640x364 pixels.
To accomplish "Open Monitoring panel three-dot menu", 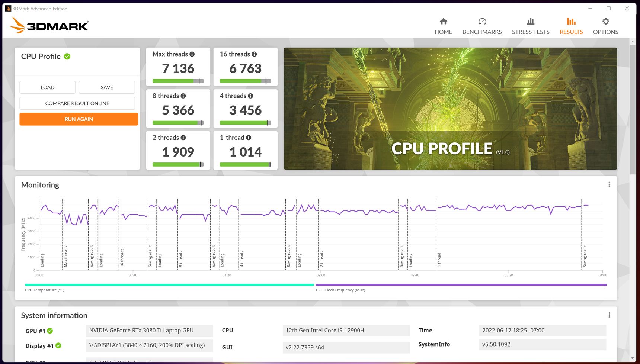I will [x=609, y=185].
